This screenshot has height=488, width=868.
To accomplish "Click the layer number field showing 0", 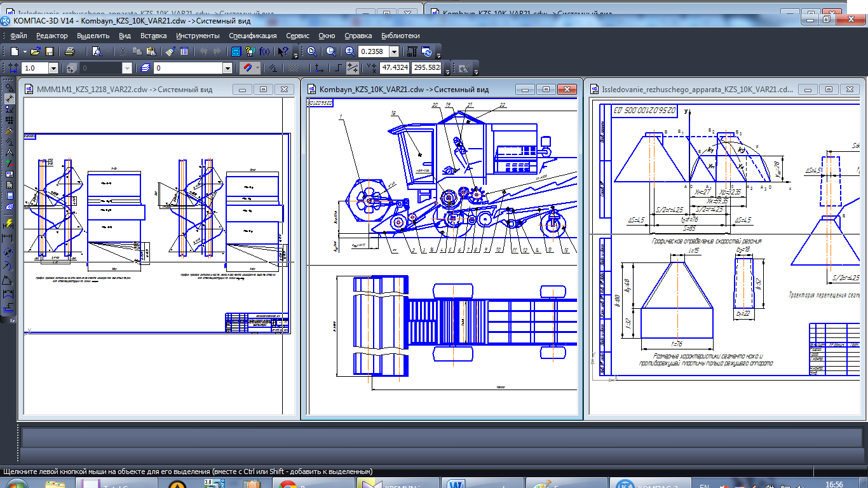I will (188, 68).
